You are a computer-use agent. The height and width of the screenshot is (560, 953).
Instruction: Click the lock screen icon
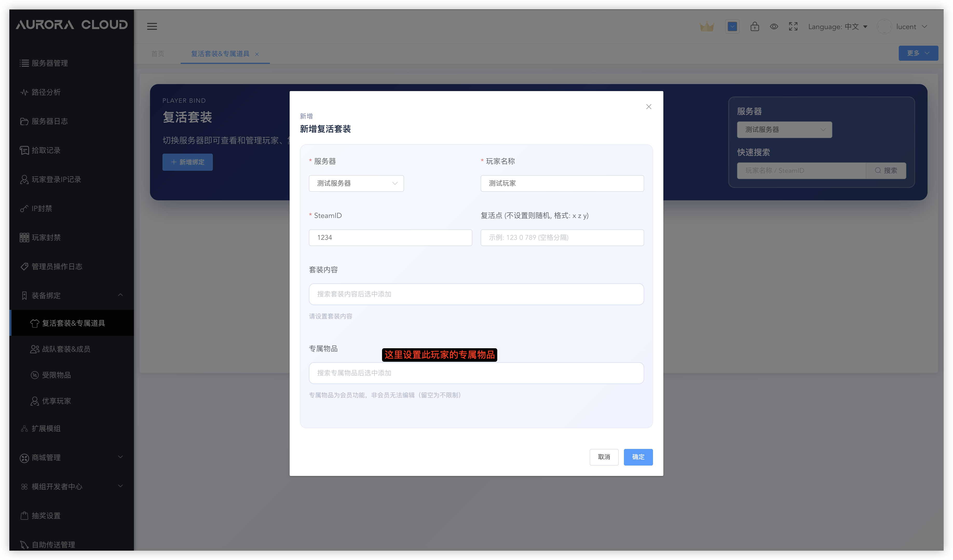[754, 26]
